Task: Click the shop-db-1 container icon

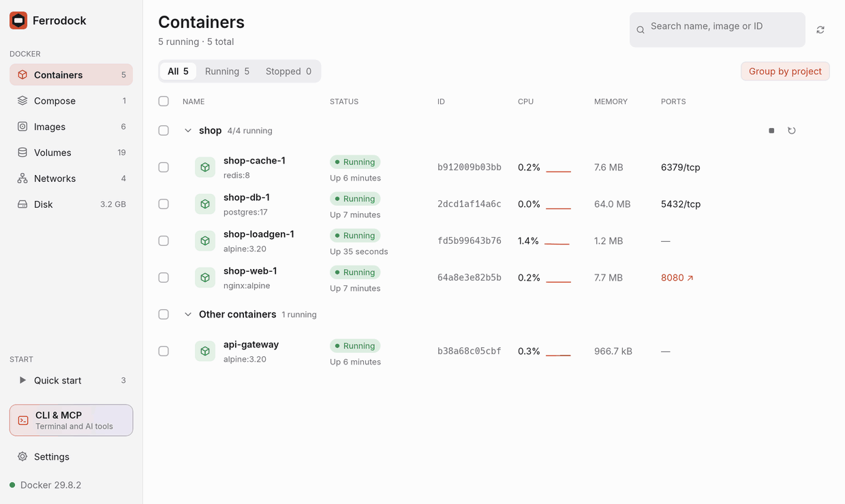Action: (205, 204)
